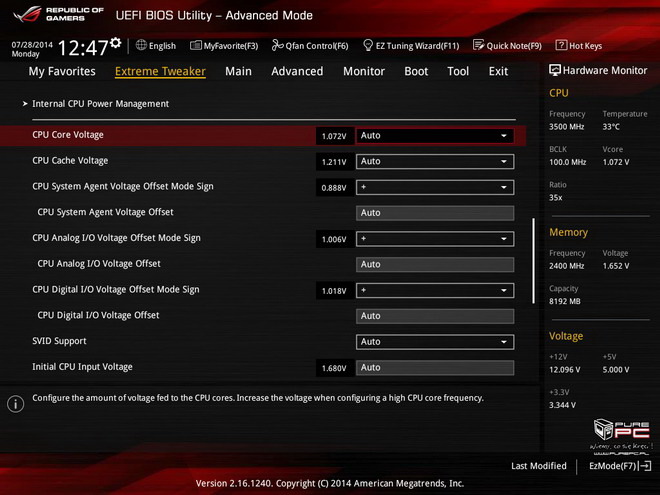Click the EzMode exit arrow icon

point(645,466)
